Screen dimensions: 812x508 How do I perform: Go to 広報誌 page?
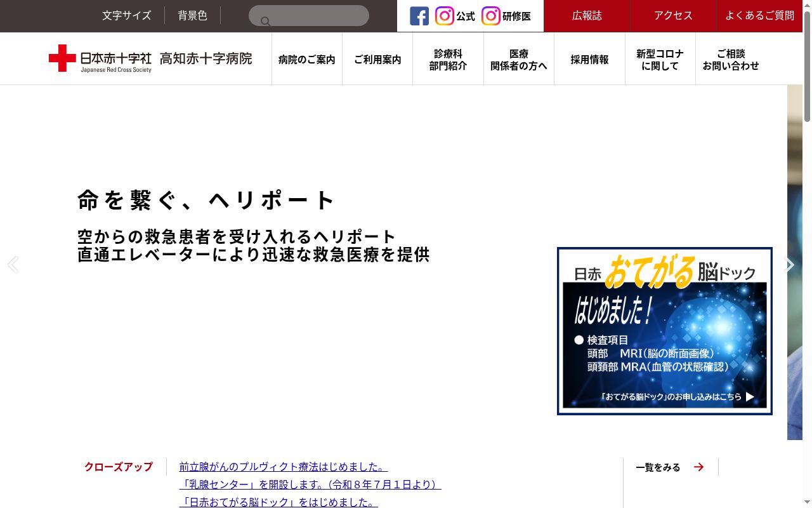(587, 16)
